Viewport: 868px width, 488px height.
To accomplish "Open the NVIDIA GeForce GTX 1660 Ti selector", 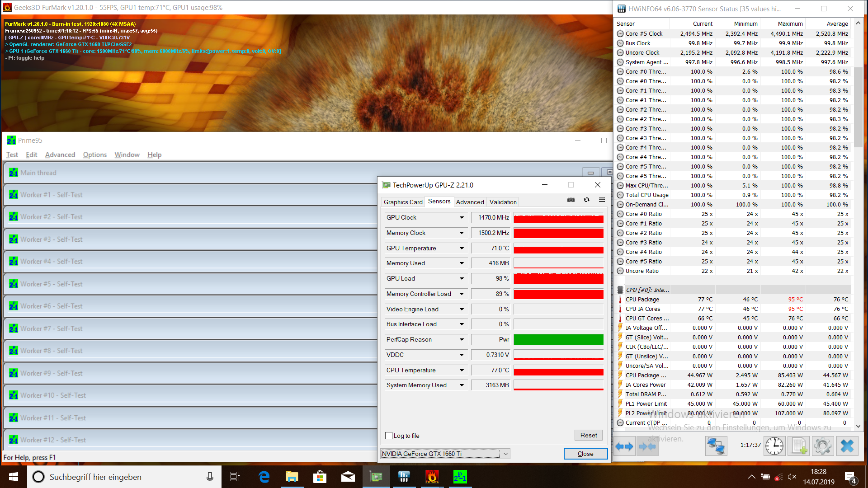I will pos(445,454).
